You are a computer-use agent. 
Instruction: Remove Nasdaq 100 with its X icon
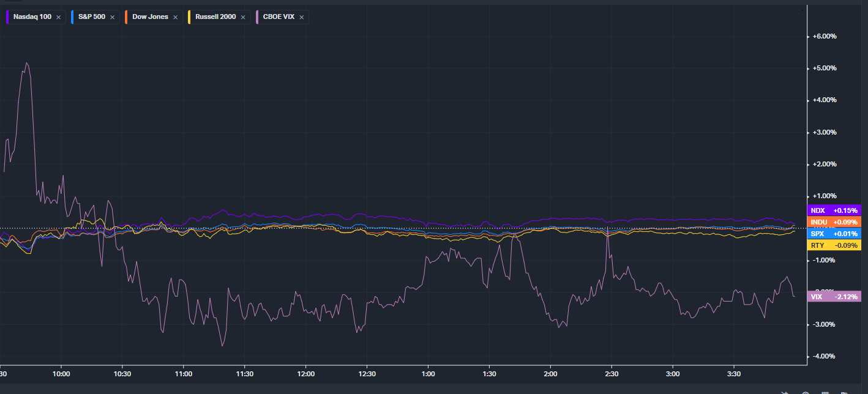(58, 17)
